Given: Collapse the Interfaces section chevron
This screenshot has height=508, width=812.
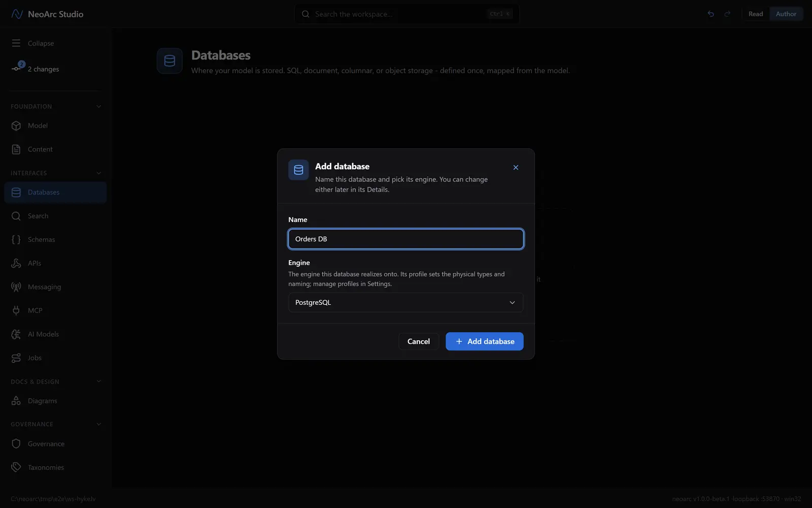Looking at the screenshot, I should click(x=99, y=173).
